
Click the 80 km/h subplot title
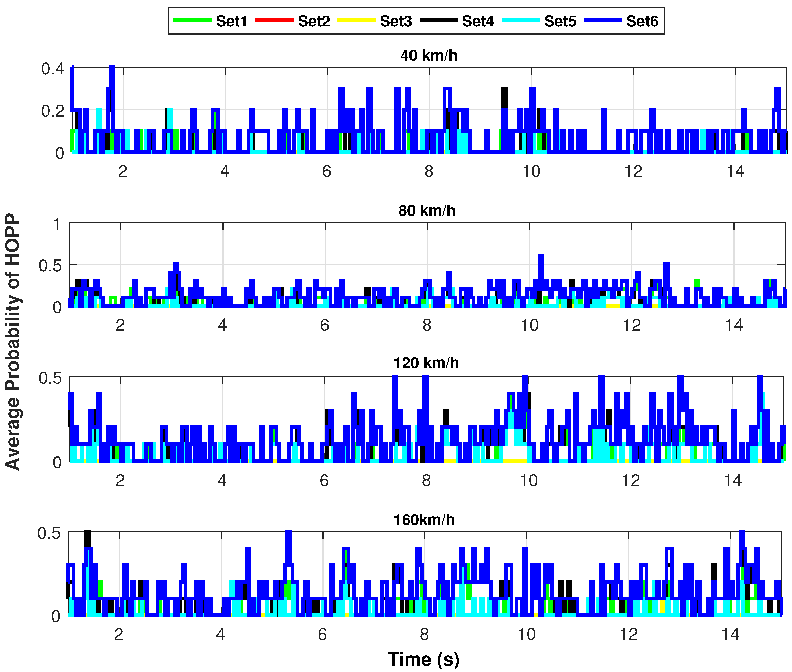click(x=427, y=211)
